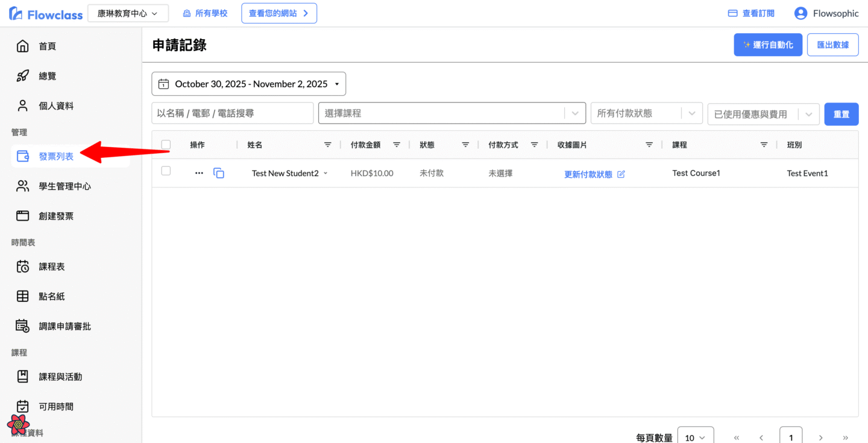This screenshot has width=868, height=443.
Task: Open the date range picker dropdown
Action: pyautogui.click(x=248, y=84)
